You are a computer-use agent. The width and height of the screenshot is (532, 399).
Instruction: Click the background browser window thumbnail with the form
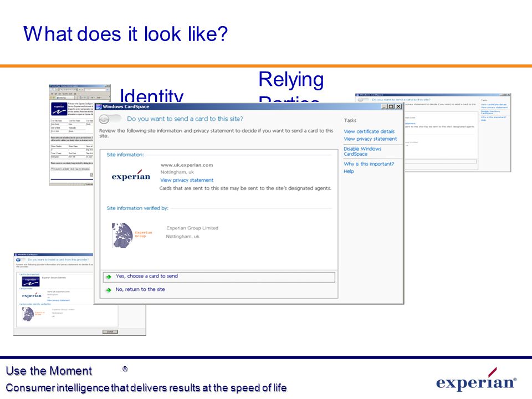(72, 135)
